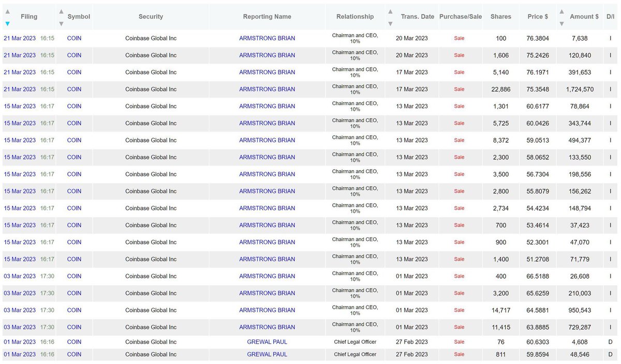Click Symbol column descending sort arrow
The width and height of the screenshot is (621, 364).
pos(61,23)
